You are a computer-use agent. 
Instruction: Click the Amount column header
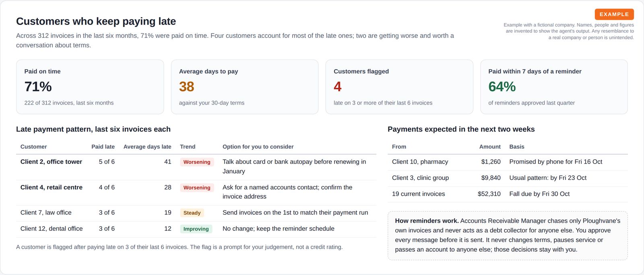[490, 147]
